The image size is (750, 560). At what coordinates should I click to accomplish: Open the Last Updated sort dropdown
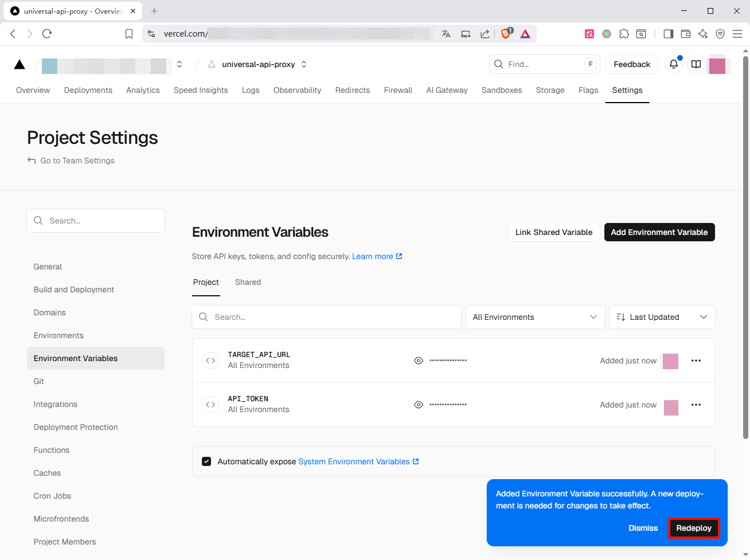[662, 317]
